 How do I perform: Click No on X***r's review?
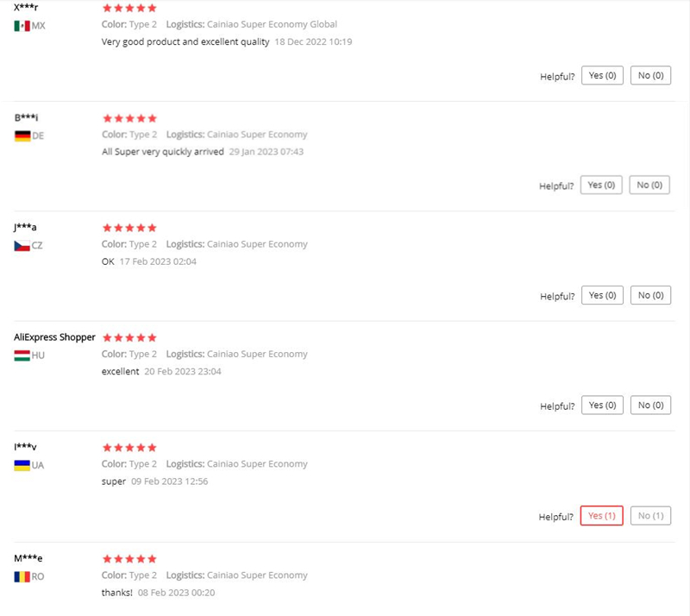pos(650,76)
